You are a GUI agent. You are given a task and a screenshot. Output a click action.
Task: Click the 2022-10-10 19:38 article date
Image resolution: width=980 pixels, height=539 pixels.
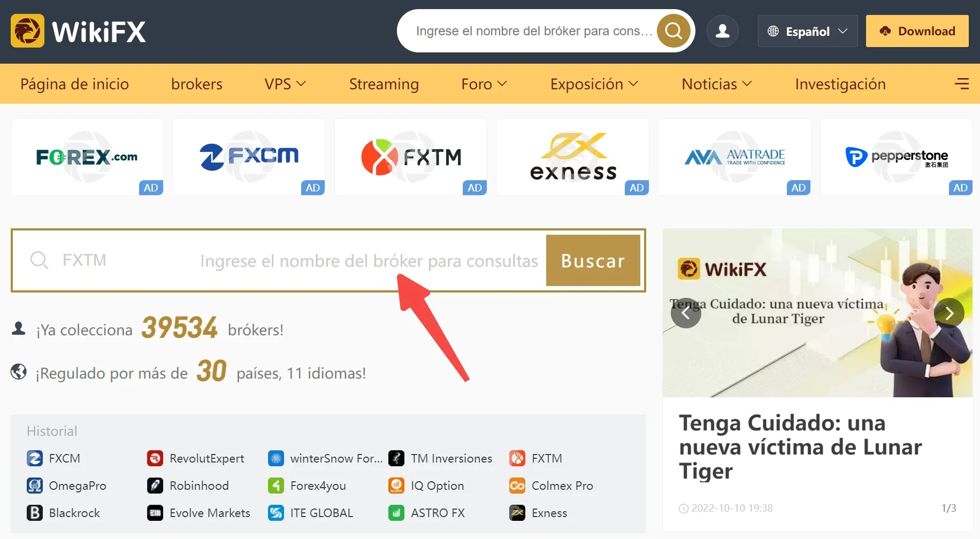point(732,508)
